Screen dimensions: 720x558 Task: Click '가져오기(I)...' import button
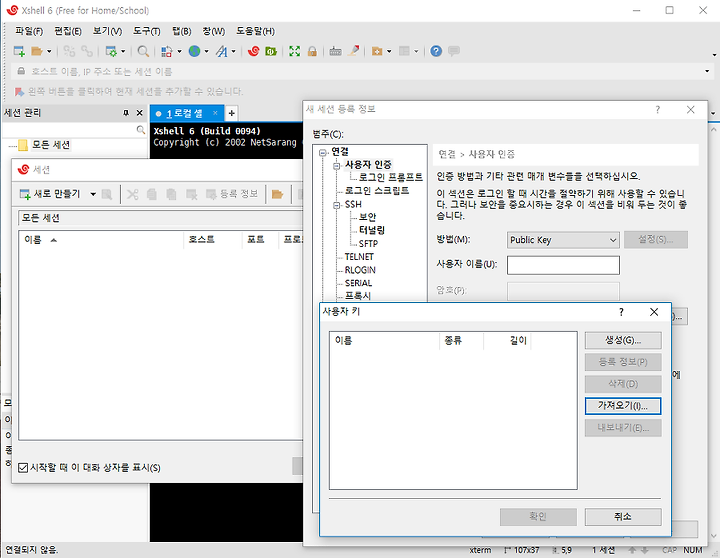(x=623, y=406)
